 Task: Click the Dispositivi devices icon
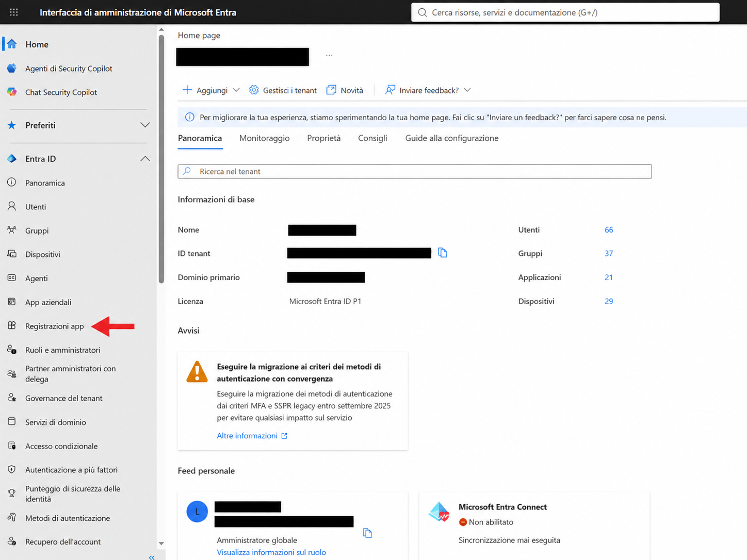click(x=12, y=254)
